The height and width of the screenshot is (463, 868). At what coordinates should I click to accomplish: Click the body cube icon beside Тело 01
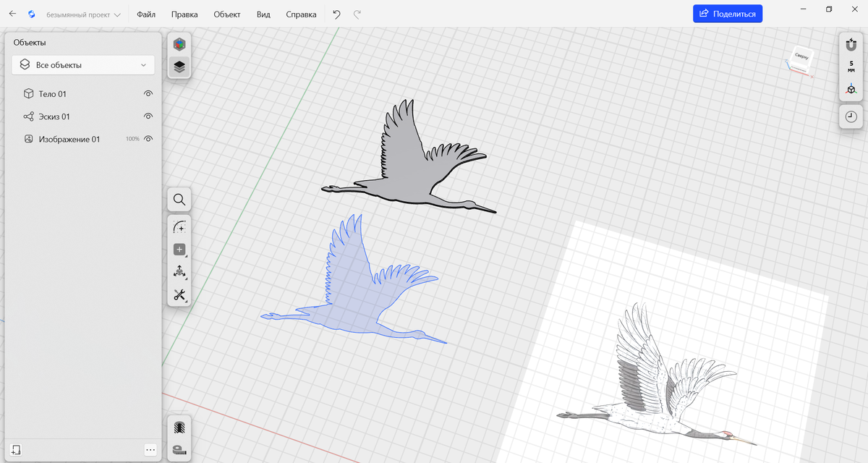point(28,94)
